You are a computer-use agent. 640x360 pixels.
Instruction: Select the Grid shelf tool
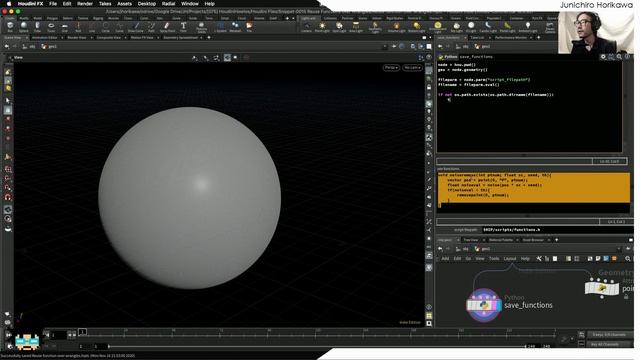[x=64, y=27]
